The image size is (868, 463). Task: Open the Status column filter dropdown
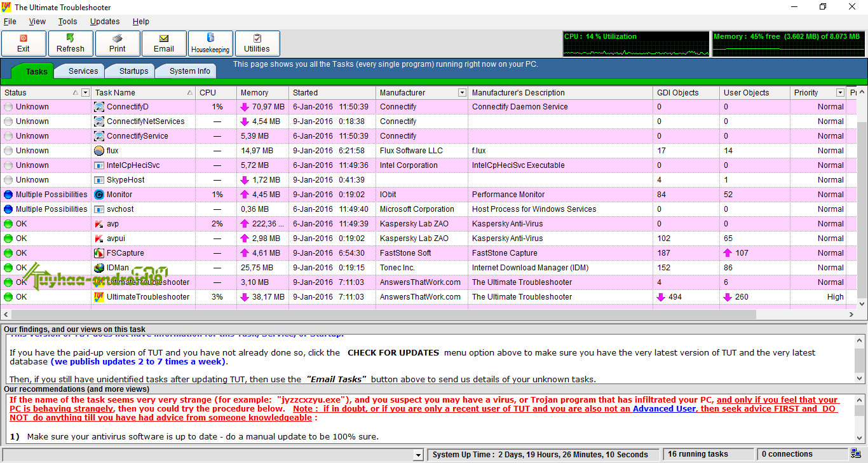tap(86, 93)
